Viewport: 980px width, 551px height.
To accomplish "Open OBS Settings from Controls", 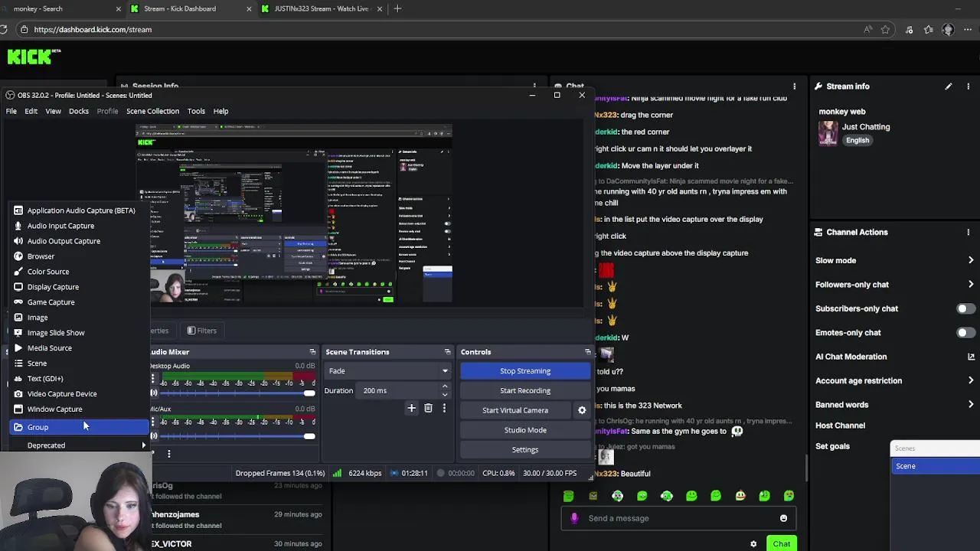I will [525, 450].
